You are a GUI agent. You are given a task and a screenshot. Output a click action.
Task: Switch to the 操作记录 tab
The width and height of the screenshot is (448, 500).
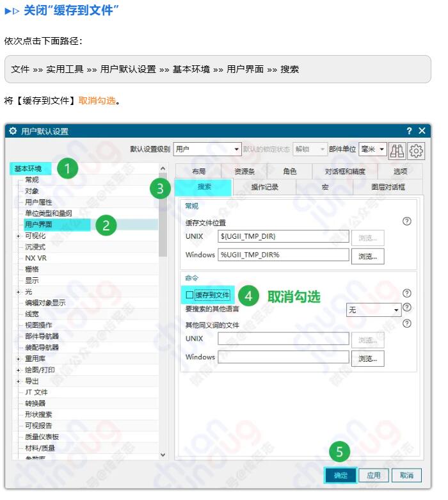(264, 187)
